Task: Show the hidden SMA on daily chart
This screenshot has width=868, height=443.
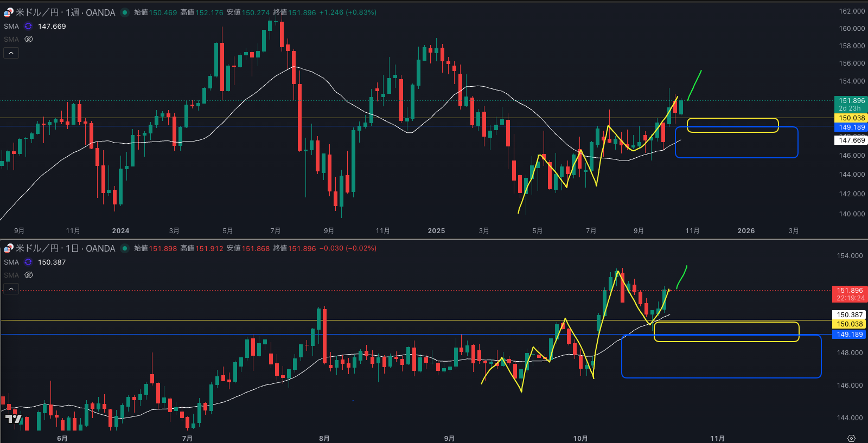Action: pos(29,275)
